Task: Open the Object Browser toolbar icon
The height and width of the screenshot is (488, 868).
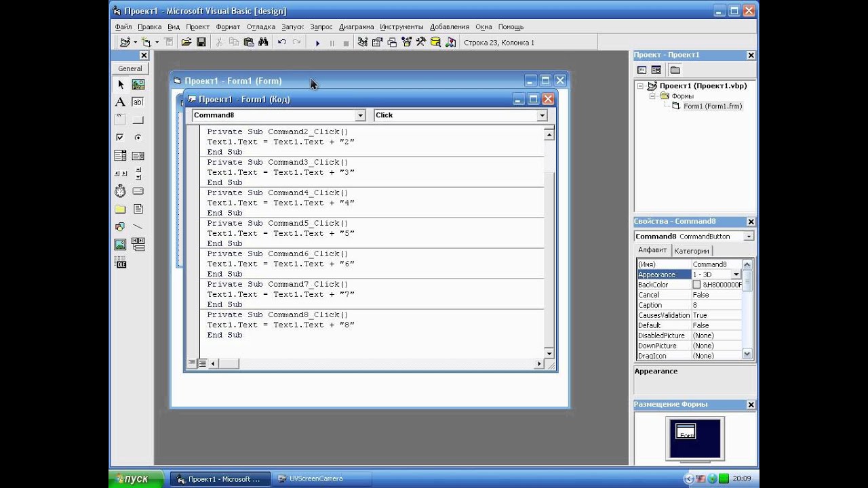Action: click(406, 42)
